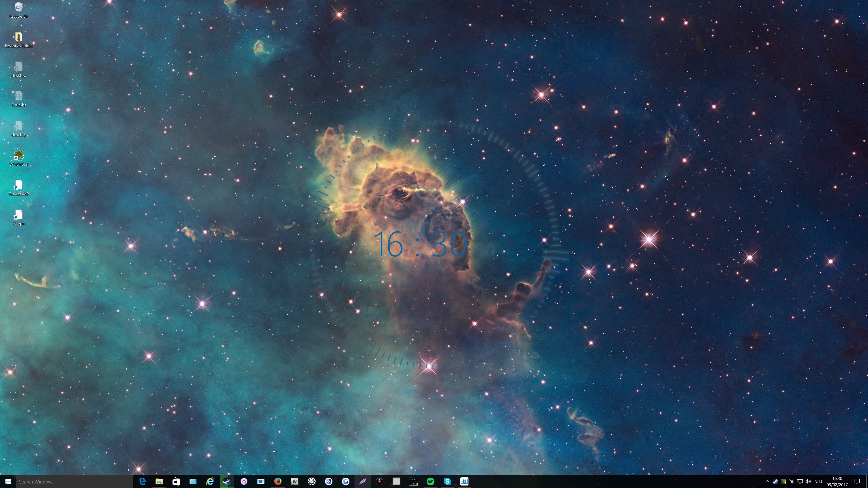Expand hidden system tray icons
The height and width of the screenshot is (488, 868).
(x=767, y=481)
